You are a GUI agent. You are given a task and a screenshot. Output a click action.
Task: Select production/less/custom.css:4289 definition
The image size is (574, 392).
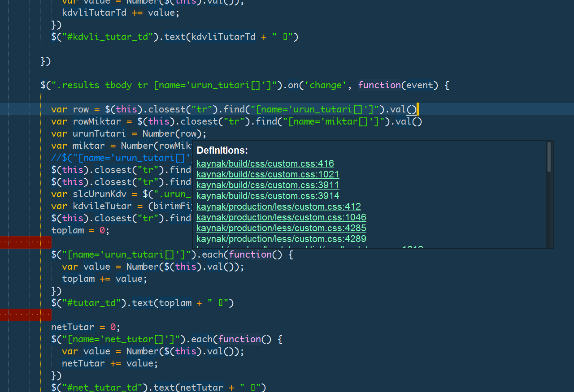pos(281,239)
